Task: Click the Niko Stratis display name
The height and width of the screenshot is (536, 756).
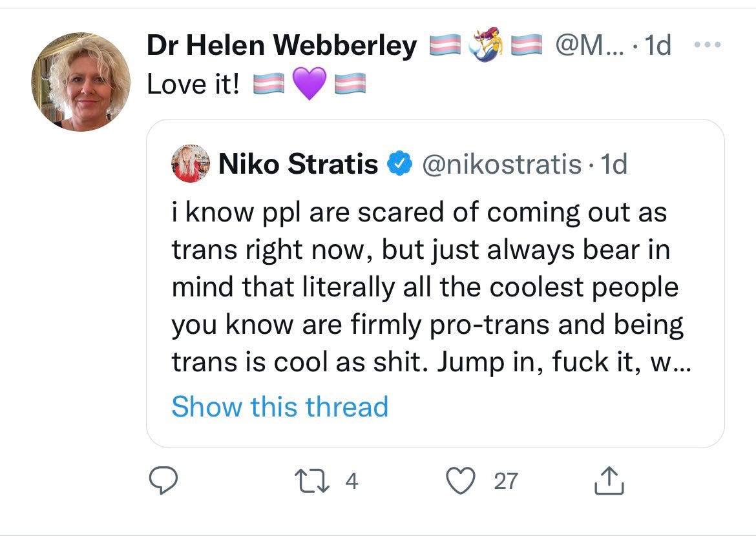Action: pyautogui.click(x=298, y=164)
